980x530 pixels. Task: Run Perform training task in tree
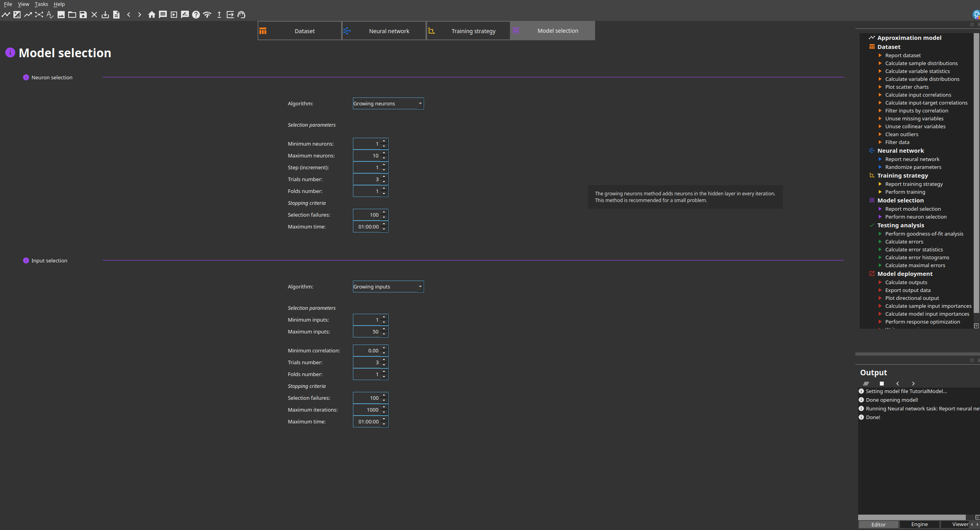(905, 192)
